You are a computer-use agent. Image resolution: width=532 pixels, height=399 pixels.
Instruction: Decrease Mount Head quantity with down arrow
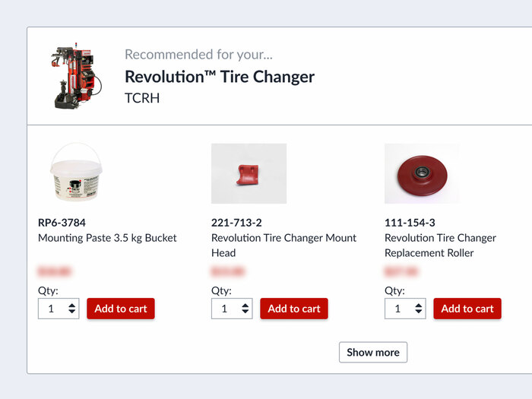tap(245, 312)
